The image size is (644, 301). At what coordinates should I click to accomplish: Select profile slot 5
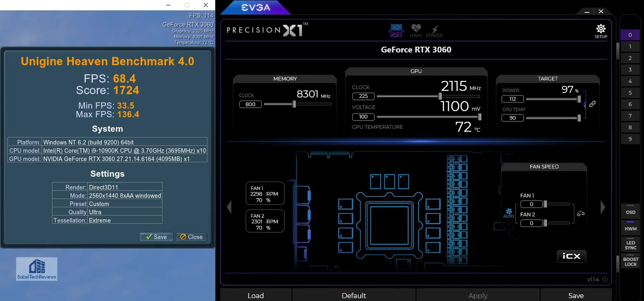(630, 93)
